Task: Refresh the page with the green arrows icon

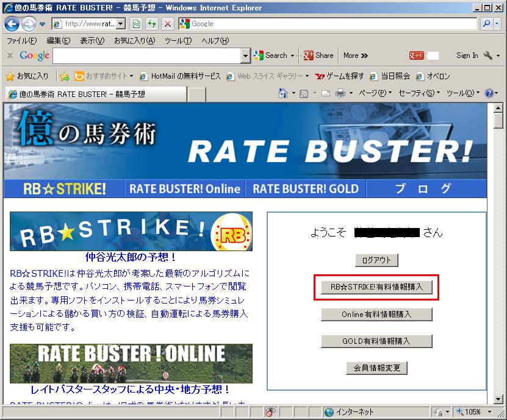Action: [x=152, y=24]
